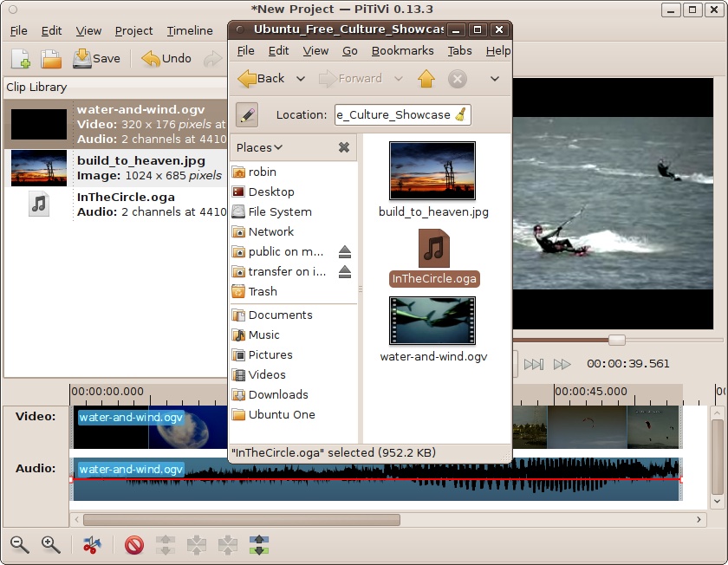
Task: Open the Bookmarks menu in the file browser
Action: 403,50
